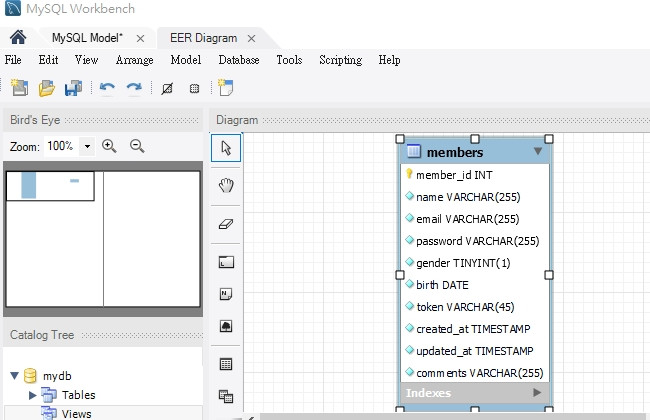Click the mydb database icon
The width and height of the screenshot is (650, 420).
30,376
